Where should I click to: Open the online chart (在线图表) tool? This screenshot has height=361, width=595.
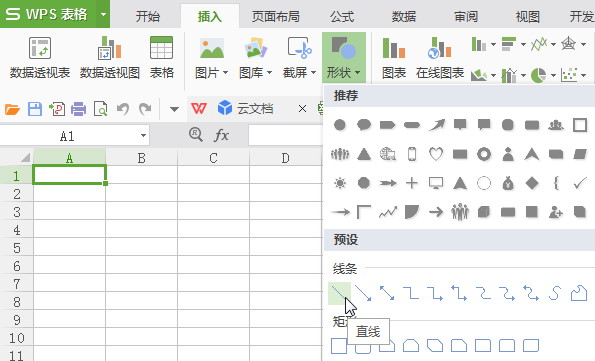[x=440, y=57]
